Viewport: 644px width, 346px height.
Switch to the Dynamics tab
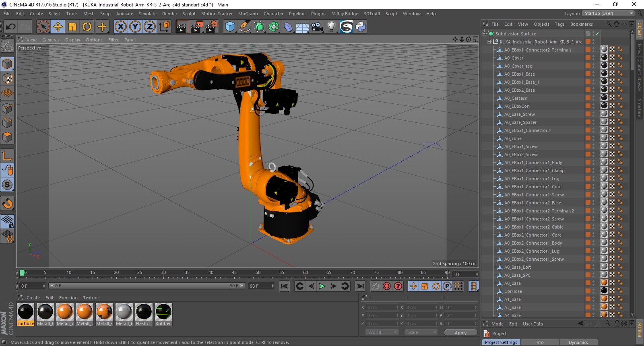tap(578, 342)
